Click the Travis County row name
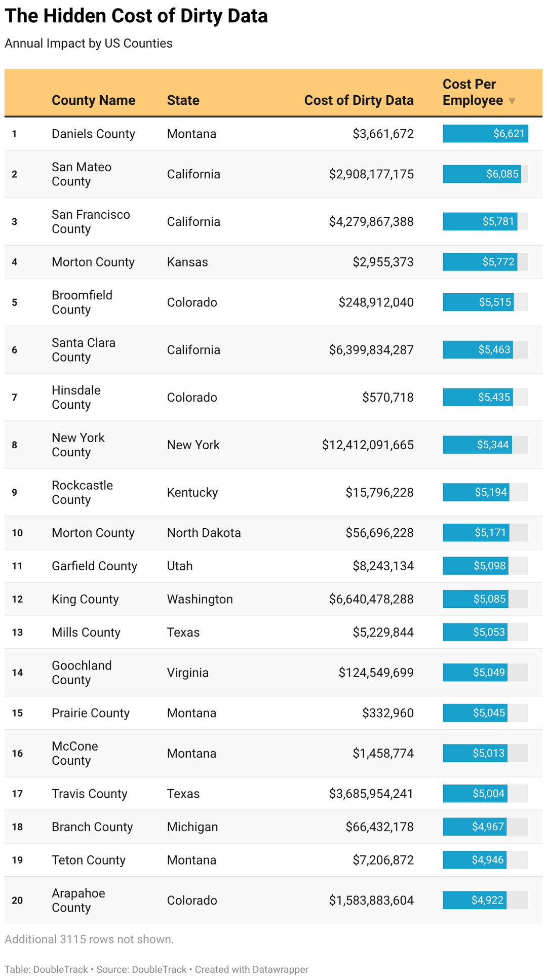 pos(89,794)
